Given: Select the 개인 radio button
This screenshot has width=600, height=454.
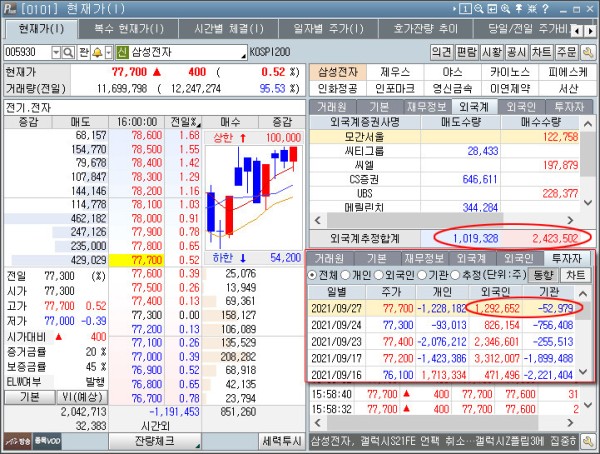Looking at the screenshot, I should click(x=345, y=275).
